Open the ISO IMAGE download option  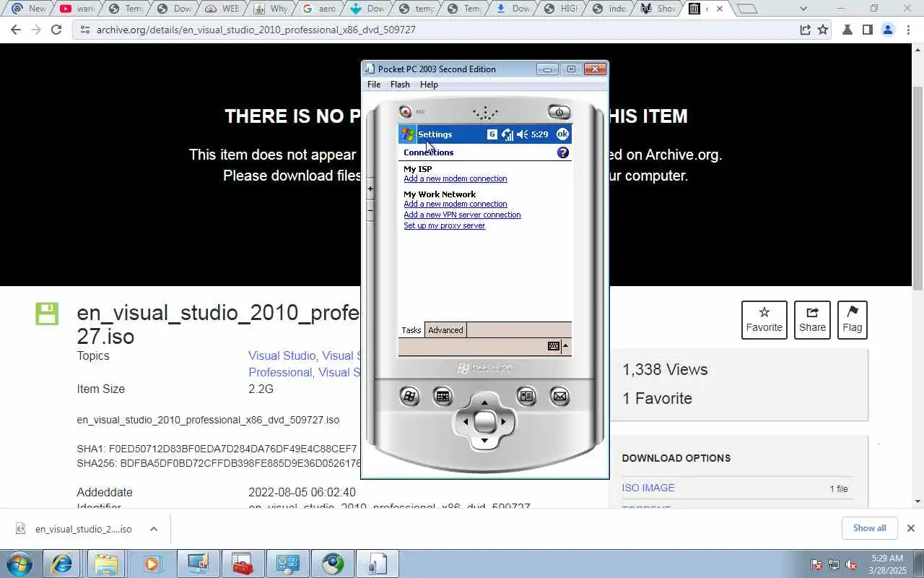coord(648,488)
